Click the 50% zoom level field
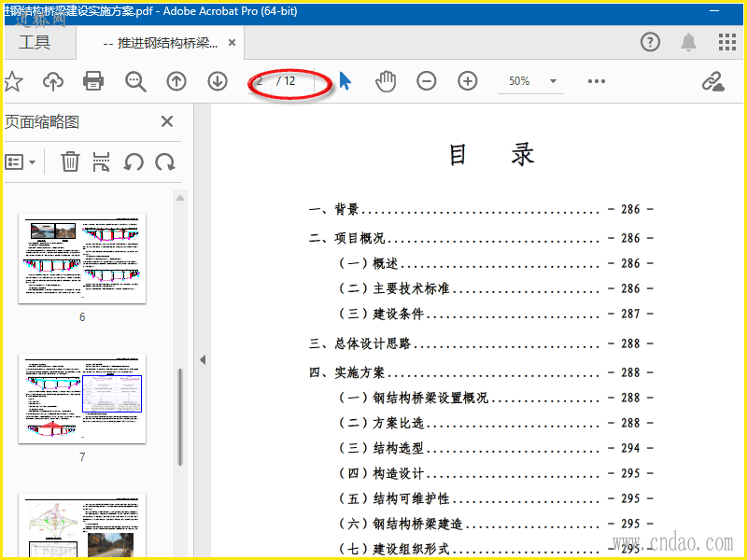This screenshot has height=560, width=747. [520, 81]
